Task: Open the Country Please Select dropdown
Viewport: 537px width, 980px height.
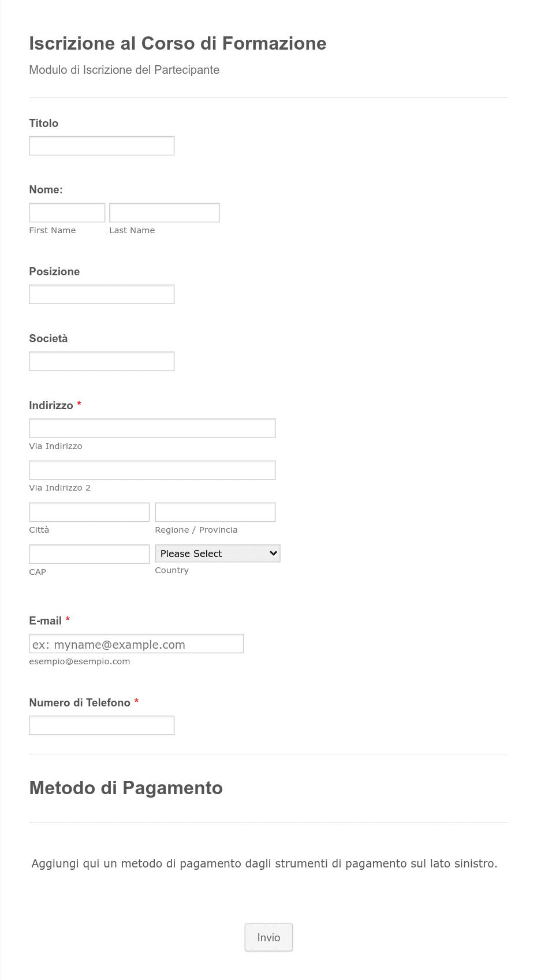Action: click(218, 553)
